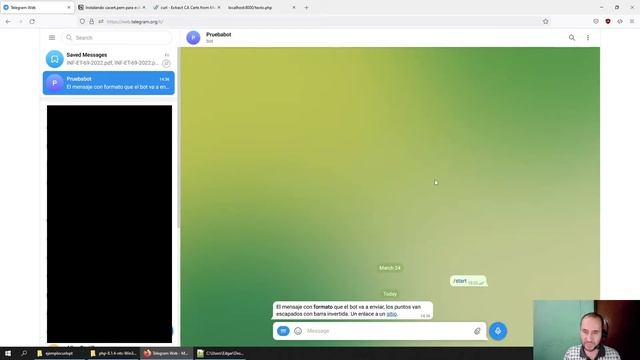Open the Telegram hamburger menu
640x360 pixels.
[52, 38]
